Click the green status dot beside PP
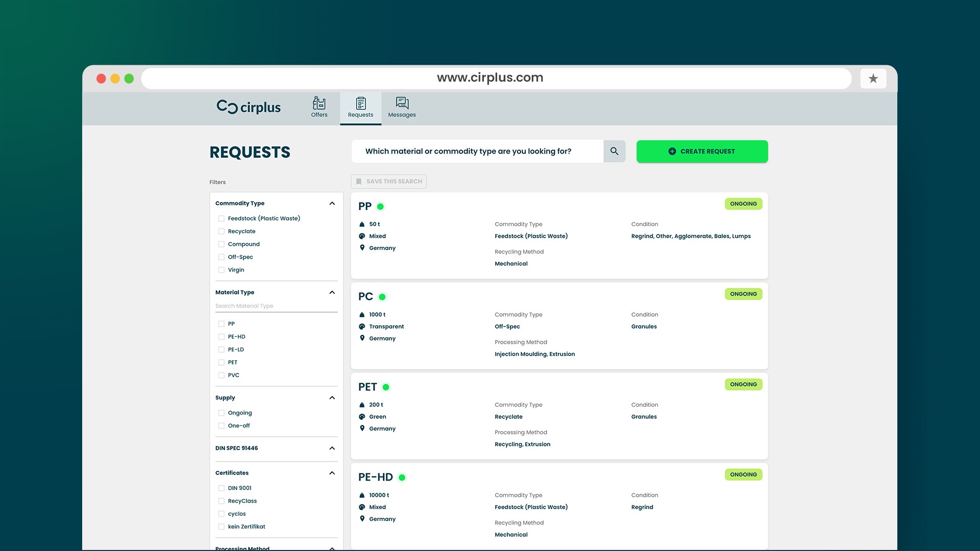Viewport: 980px width, 551px height. pos(380,207)
